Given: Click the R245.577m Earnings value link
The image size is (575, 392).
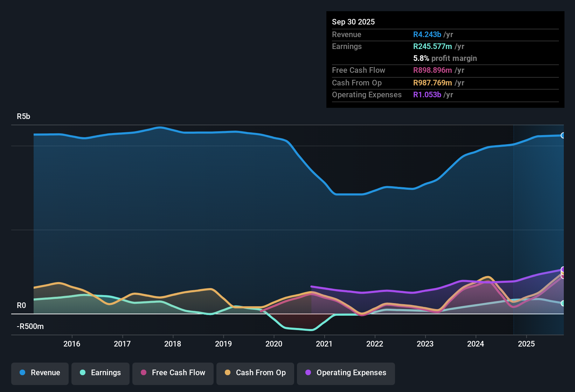Looking at the screenshot, I should click(x=432, y=46).
